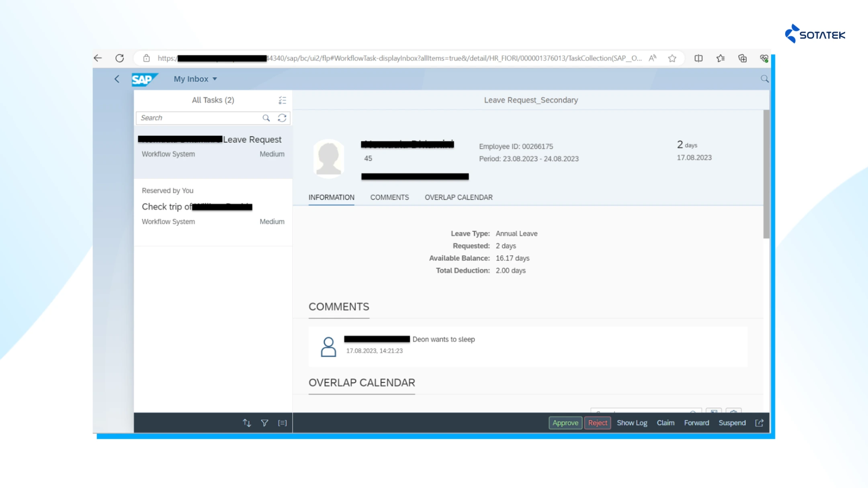
Task: Click the padlock site info icon
Action: [x=147, y=58]
